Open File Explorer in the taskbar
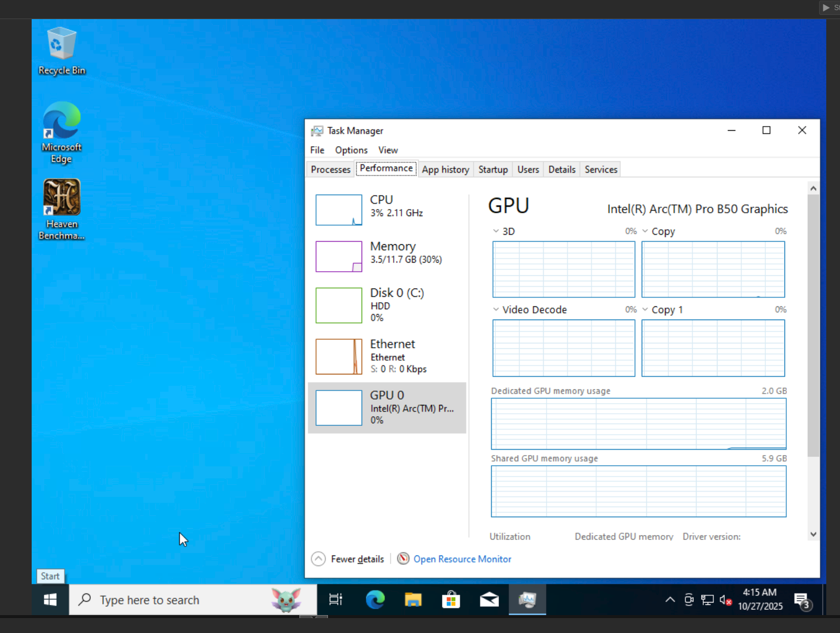 (413, 600)
